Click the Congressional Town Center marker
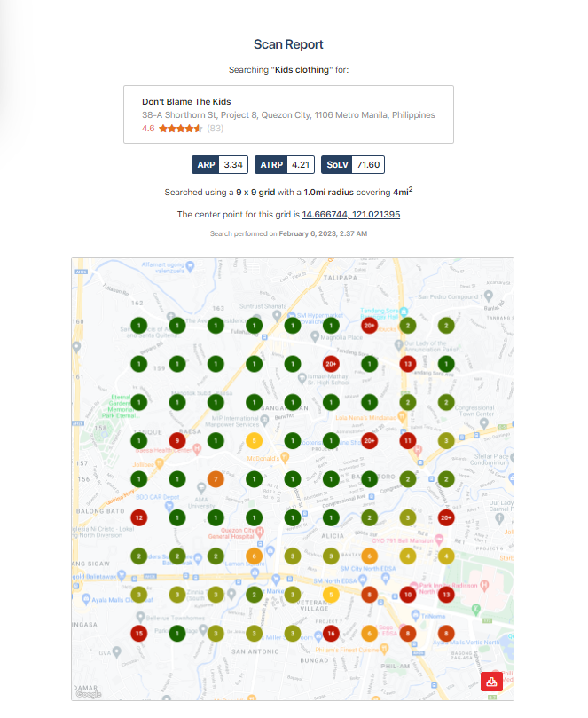 click(484, 423)
